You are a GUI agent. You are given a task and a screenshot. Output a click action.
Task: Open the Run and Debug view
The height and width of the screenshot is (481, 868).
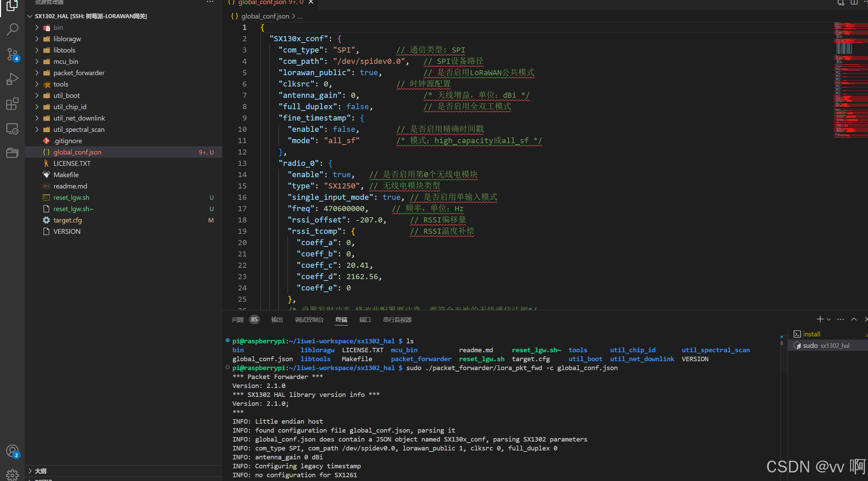12,79
